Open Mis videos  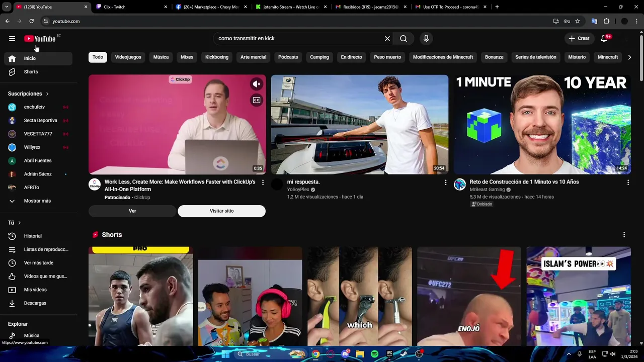38,290
